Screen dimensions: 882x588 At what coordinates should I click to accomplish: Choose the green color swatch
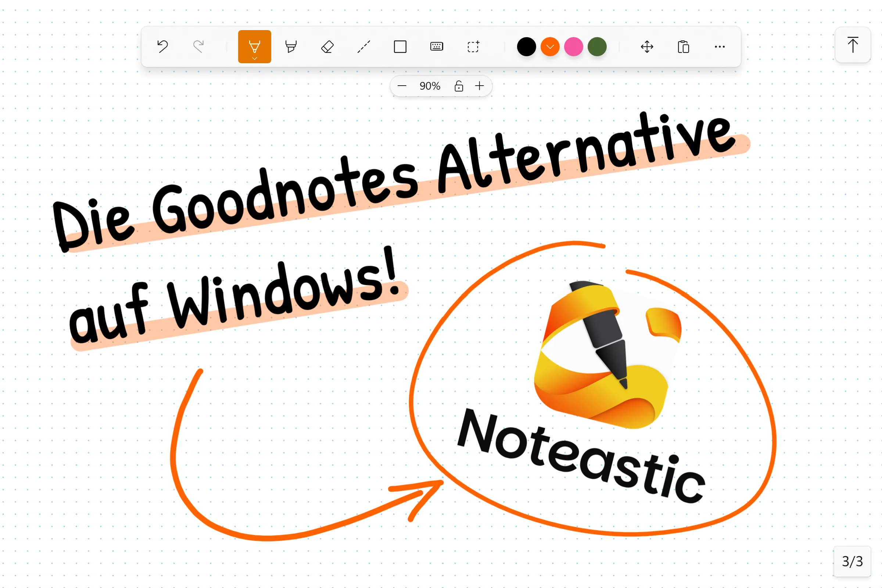pyautogui.click(x=598, y=47)
